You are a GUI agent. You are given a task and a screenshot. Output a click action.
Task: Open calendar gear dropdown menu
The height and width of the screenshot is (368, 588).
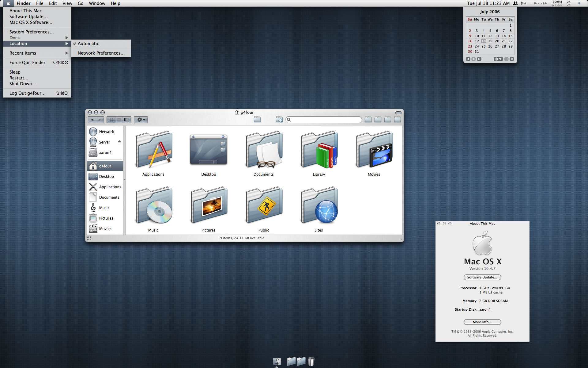click(x=498, y=59)
